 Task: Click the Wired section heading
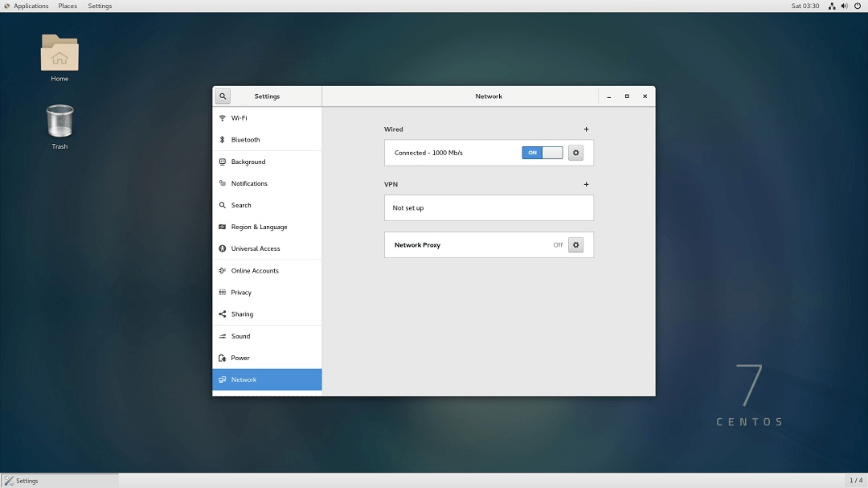click(x=394, y=129)
